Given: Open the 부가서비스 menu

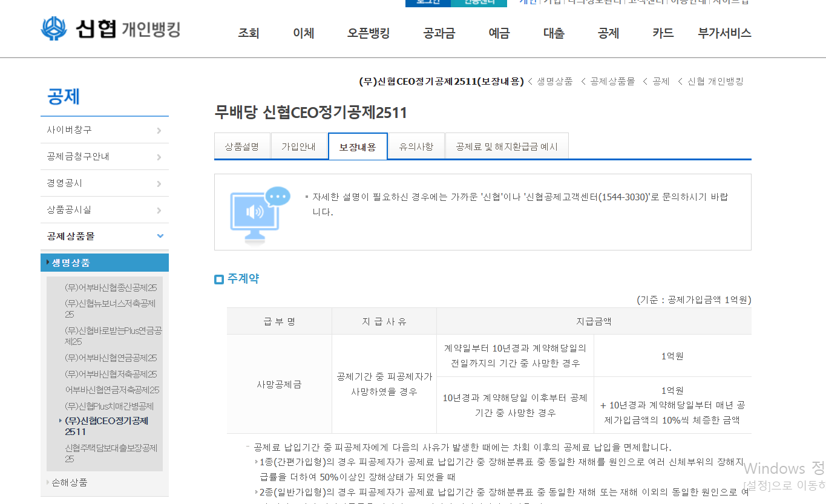Looking at the screenshot, I should tap(724, 33).
